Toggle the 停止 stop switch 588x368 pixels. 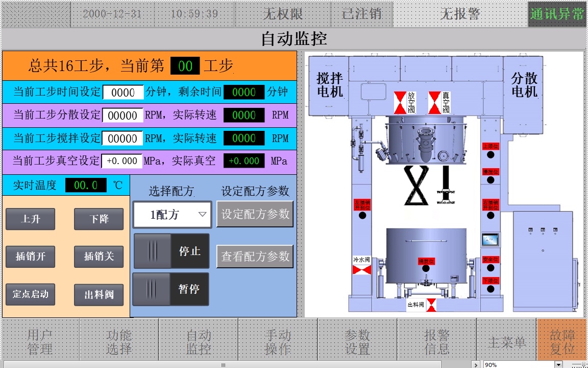[171, 251]
